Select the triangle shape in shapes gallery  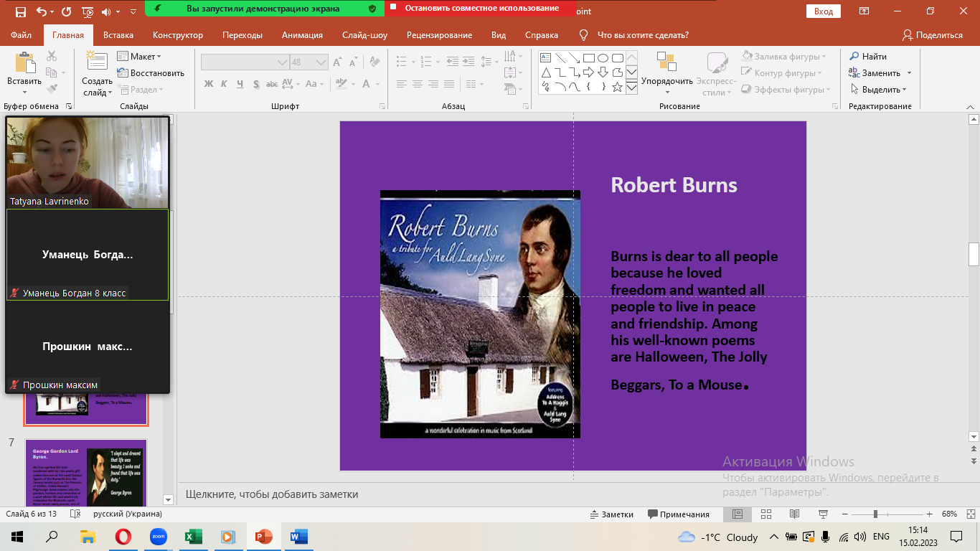[x=545, y=72]
